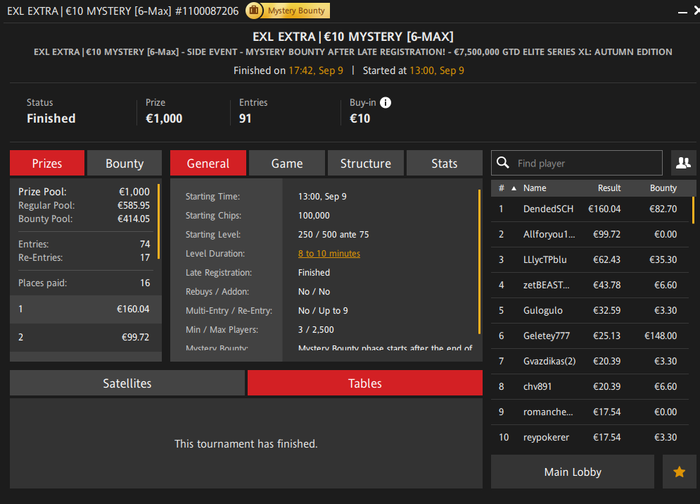Switch to the Bounty tab
This screenshot has height=504, width=700.
click(x=125, y=163)
